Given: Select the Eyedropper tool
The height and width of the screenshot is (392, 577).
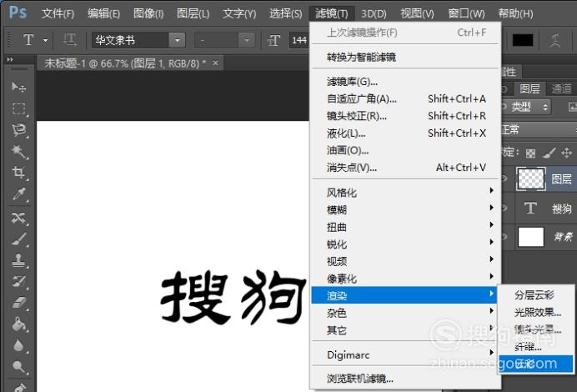Looking at the screenshot, I should pyautogui.click(x=18, y=194).
